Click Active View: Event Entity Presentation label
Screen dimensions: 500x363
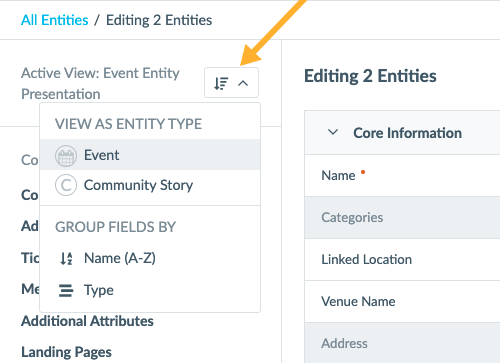tap(100, 83)
